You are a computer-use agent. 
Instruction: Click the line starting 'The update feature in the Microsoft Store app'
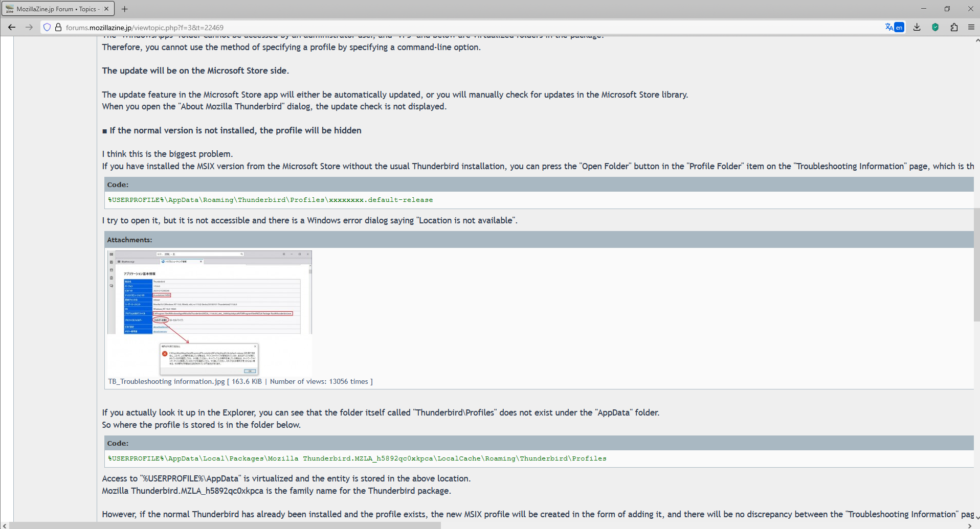395,95
